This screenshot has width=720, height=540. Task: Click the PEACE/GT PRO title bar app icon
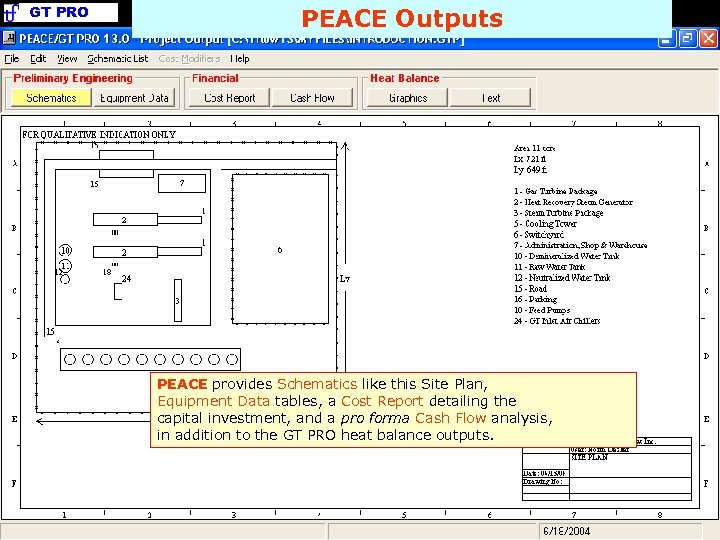tap(9, 38)
